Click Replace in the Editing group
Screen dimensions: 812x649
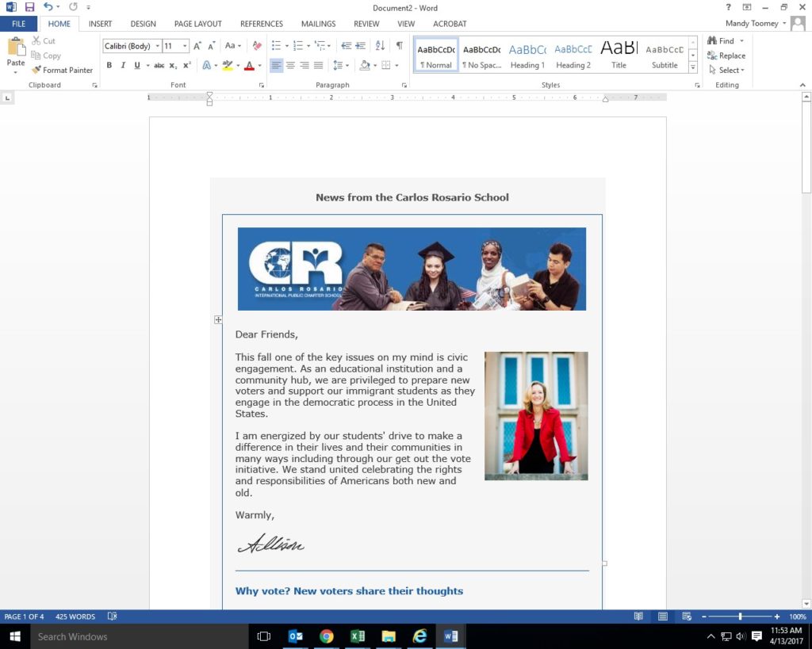point(726,55)
